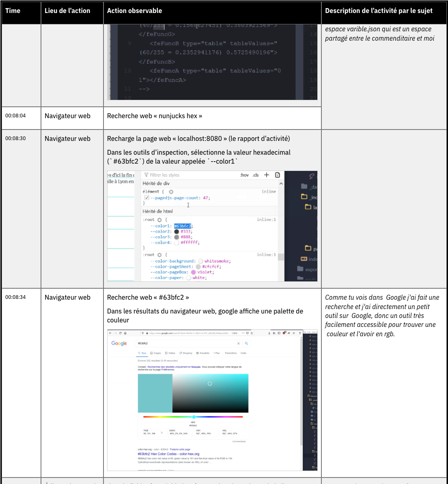Click the Firefox hamburger menu icon

click(x=300, y=333)
